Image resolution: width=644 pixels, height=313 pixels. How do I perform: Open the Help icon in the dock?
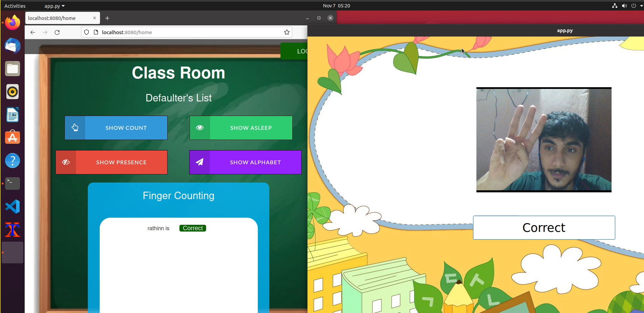[13, 161]
